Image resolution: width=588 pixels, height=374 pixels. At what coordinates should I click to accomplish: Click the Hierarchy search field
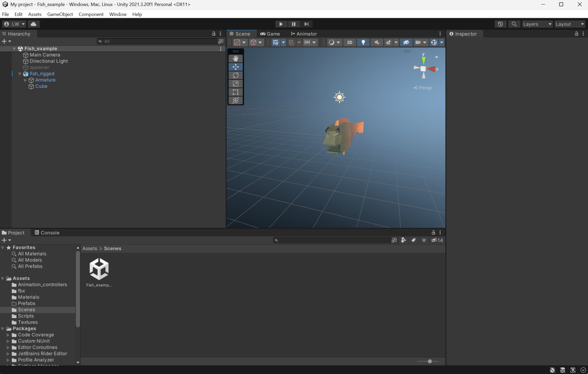157,41
